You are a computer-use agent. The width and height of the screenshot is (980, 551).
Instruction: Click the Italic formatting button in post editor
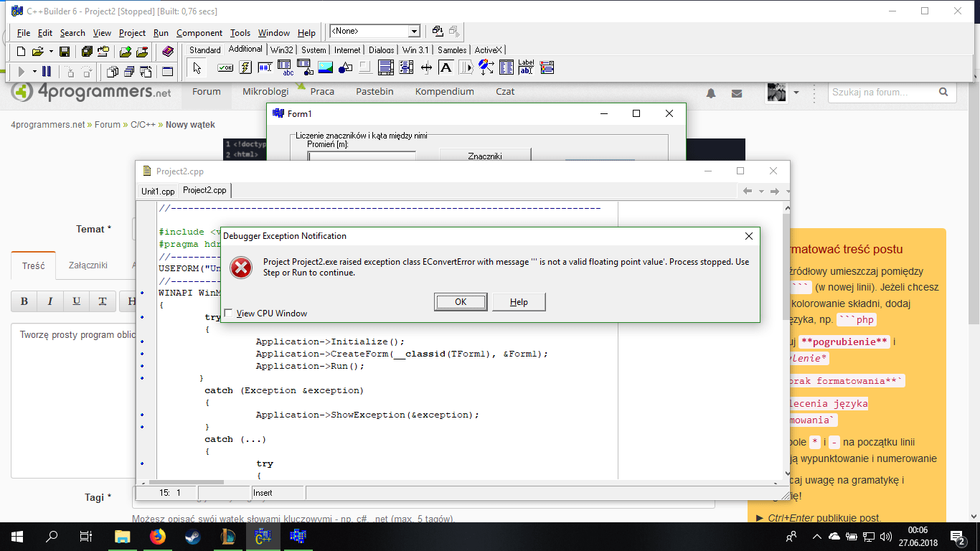pyautogui.click(x=50, y=301)
